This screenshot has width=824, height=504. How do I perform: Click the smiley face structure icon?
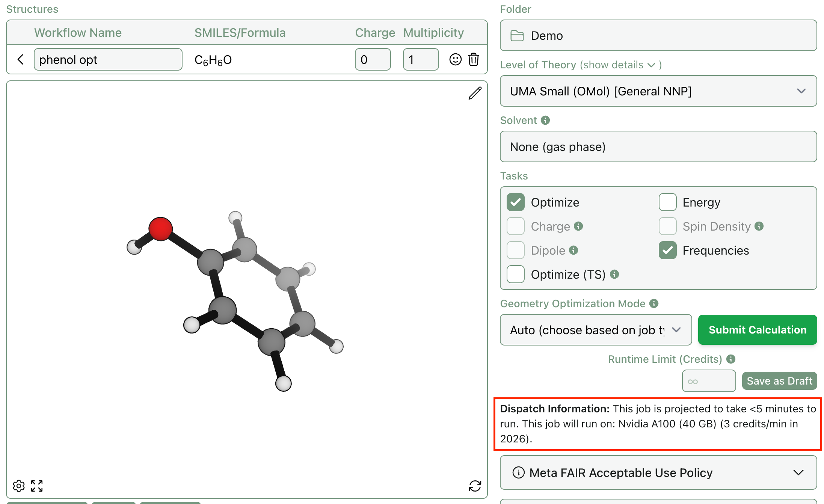455,59
